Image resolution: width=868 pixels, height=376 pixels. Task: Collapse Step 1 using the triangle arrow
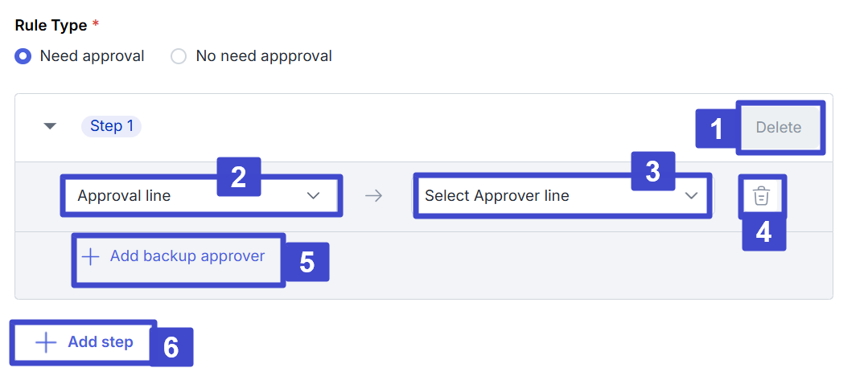pyautogui.click(x=50, y=126)
